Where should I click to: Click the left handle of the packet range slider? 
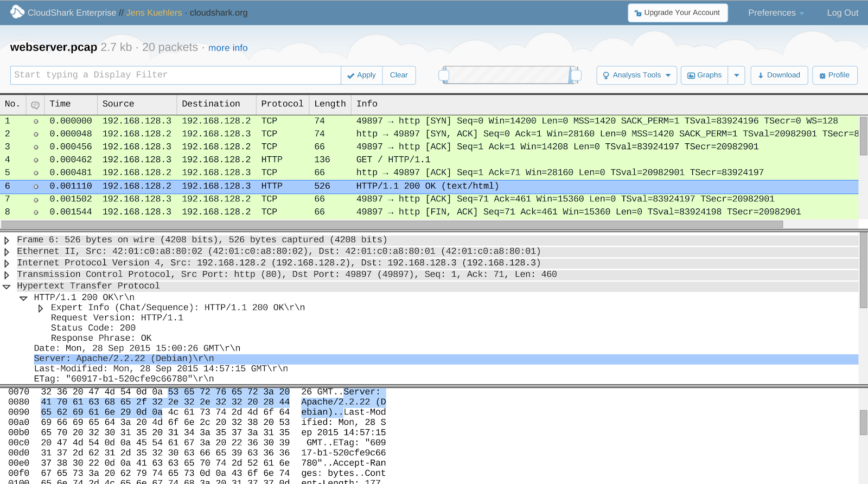[x=444, y=75]
